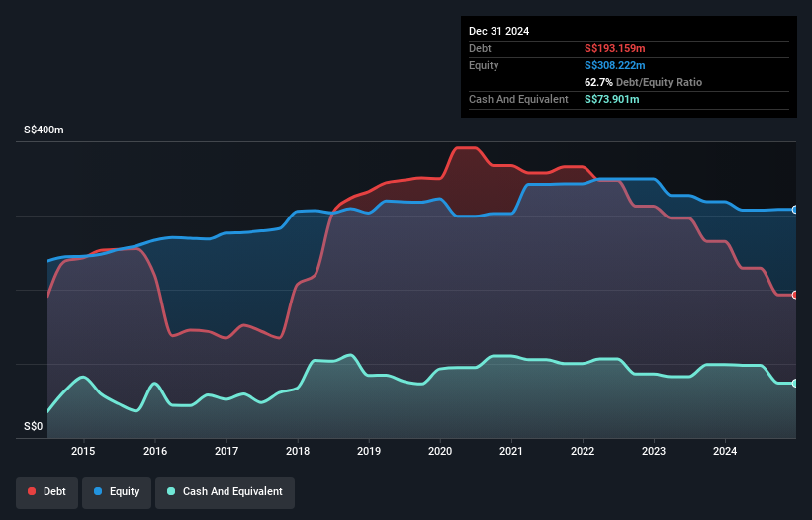Click the red dot in Debt legend

point(32,491)
